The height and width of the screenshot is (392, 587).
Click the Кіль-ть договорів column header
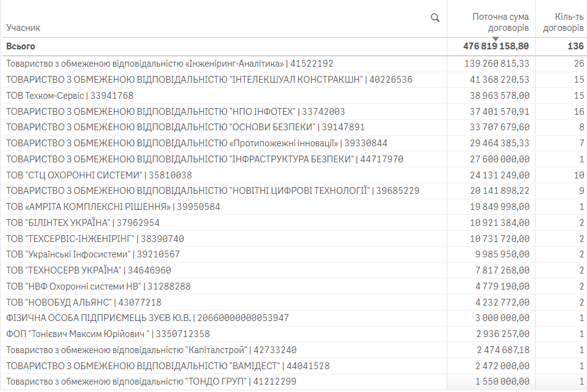coord(562,22)
